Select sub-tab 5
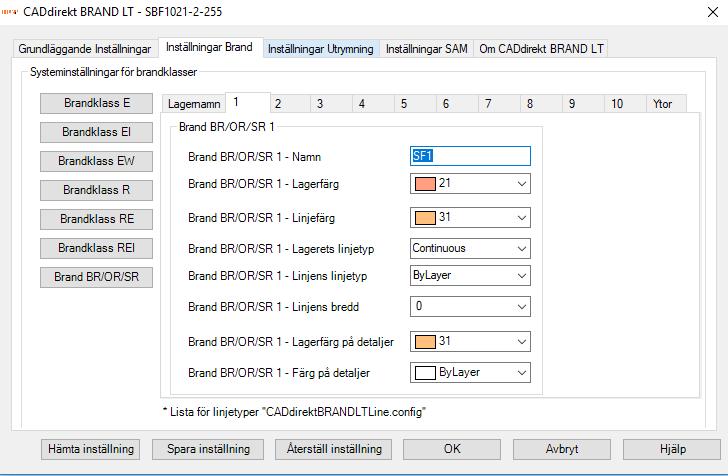Viewport: 728px width, 476px height. point(416,104)
